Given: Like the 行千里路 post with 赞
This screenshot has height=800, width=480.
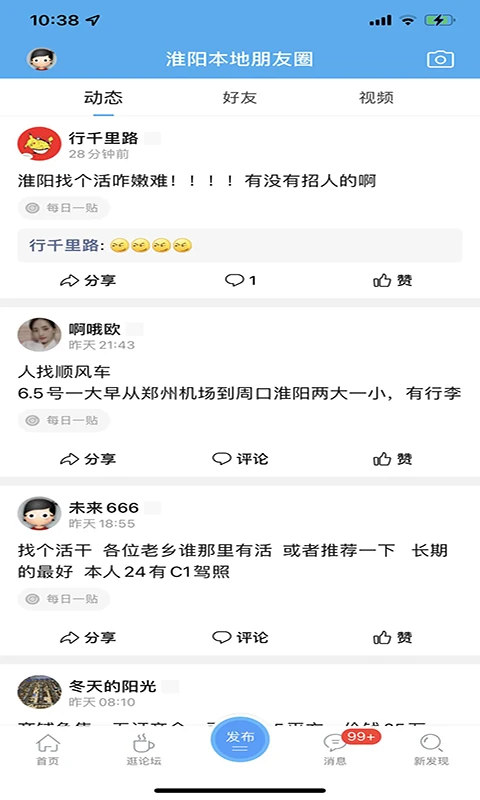Looking at the screenshot, I should tap(392, 280).
